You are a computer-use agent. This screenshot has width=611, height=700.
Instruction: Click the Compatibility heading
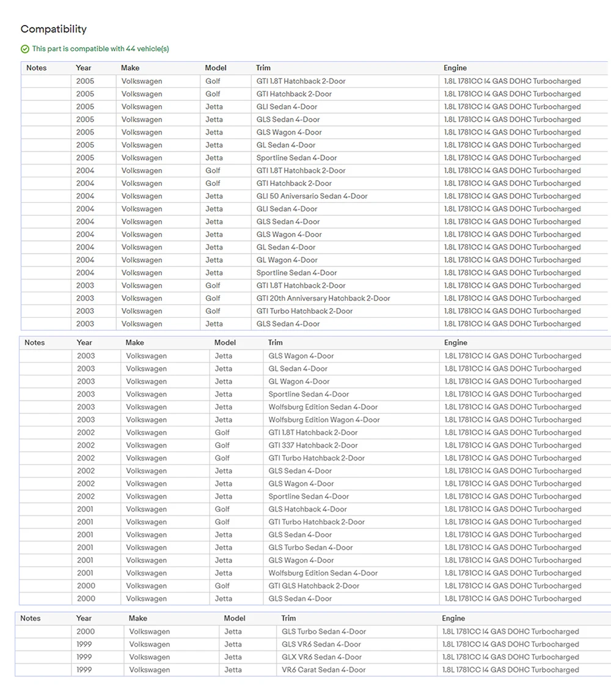54,29
